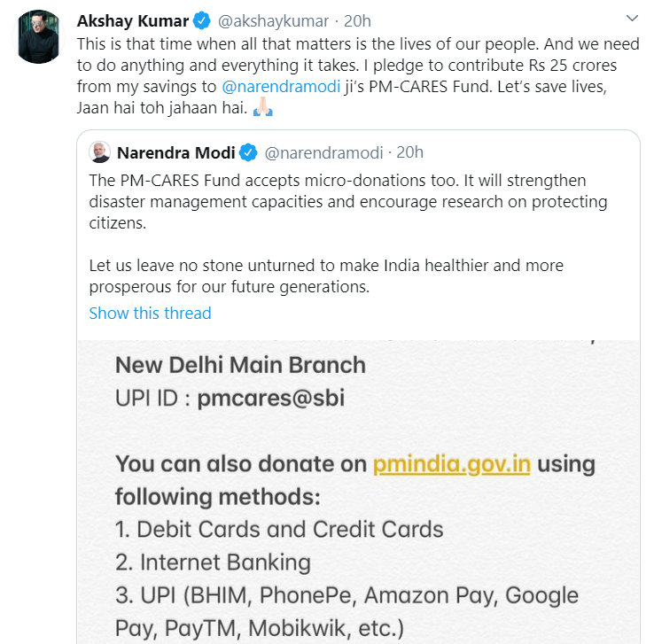Follow the pmindia.gov.in link in the image
This screenshot has height=644, width=654.
[451, 464]
